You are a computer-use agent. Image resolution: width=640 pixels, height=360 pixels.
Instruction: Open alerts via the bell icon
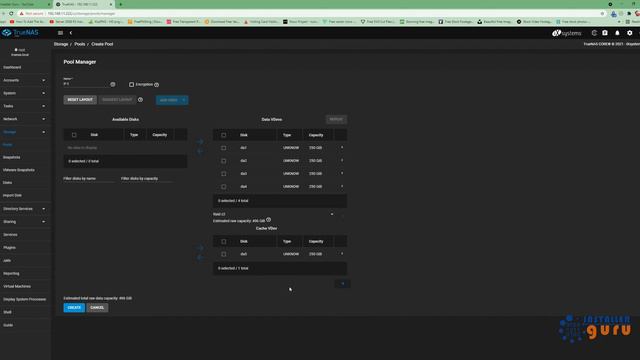coord(617,33)
